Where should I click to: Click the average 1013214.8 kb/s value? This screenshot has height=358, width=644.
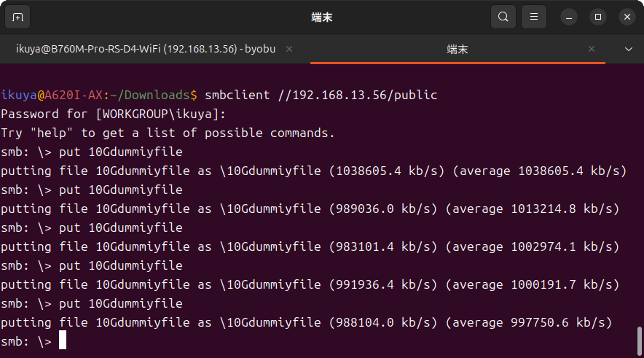(x=533, y=209)
